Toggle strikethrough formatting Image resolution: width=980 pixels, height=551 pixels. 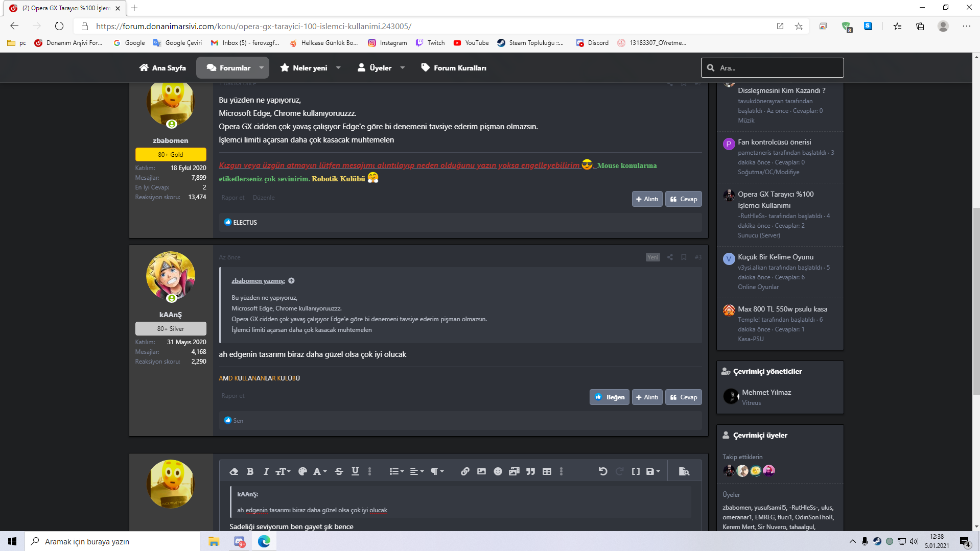(x=339, y=471)
